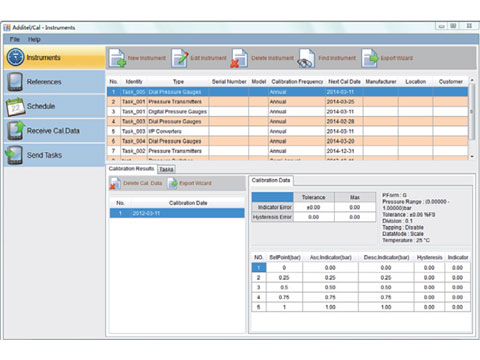This screenshot has width=480, height=360.
Task: Open the File menu
Action: [x=15, y=39]
